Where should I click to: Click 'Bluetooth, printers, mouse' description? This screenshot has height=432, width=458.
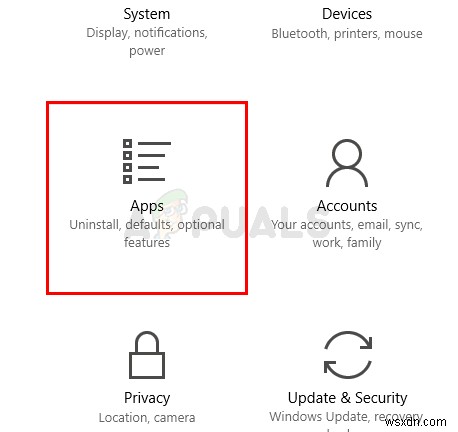pyautogui.click(x=347, y=34)
